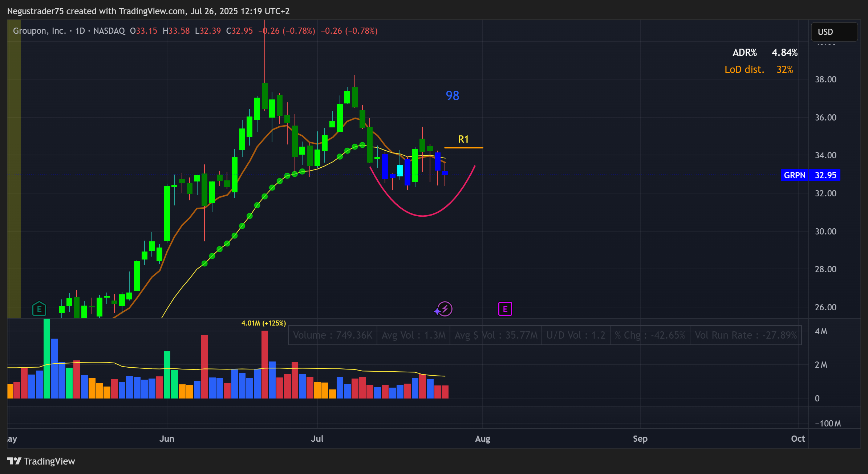This screenshot has height=474, width=868.
Task: Click the green earnings E icon
Action: tap(39, 309)
